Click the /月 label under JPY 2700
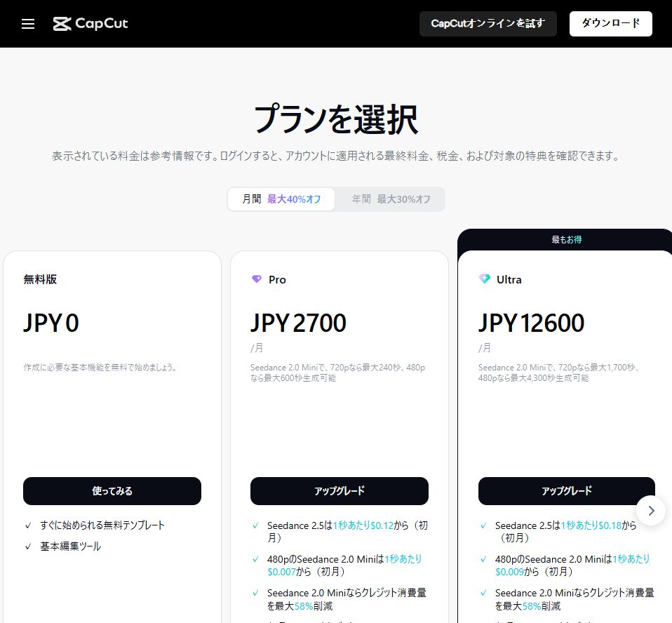This screenshot has height=623, width=672. click(x=257, y=348)
